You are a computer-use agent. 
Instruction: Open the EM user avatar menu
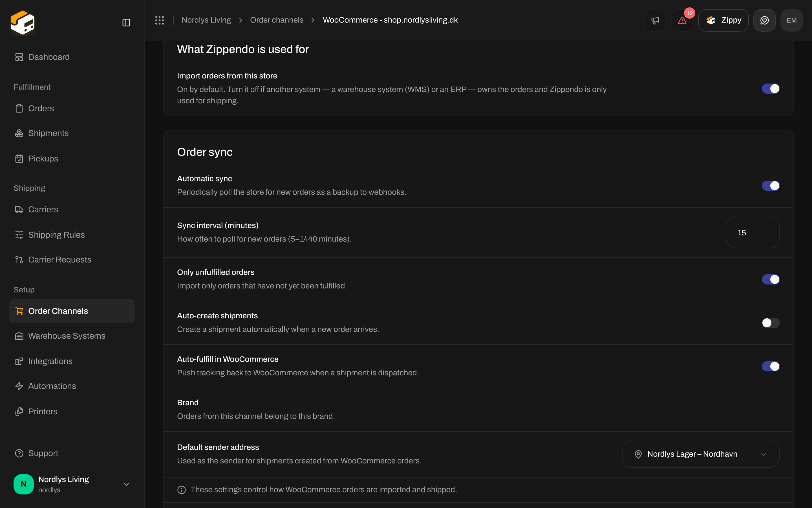pos(791,20)
